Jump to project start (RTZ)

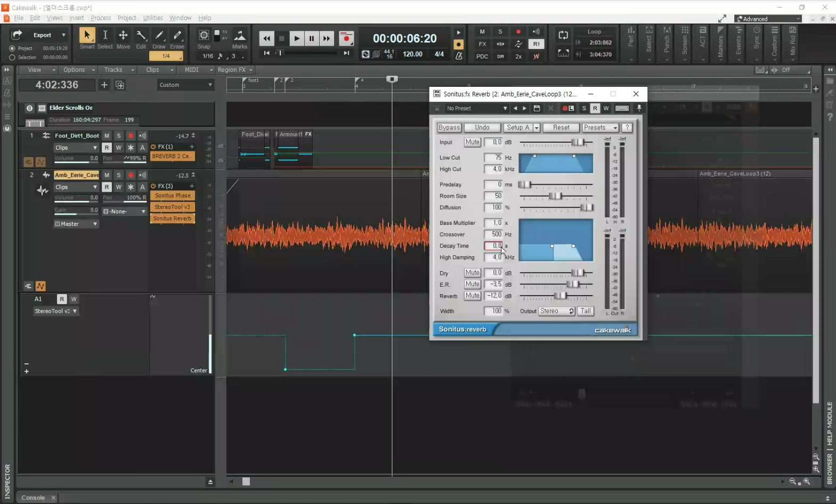[x=266, y=53]
